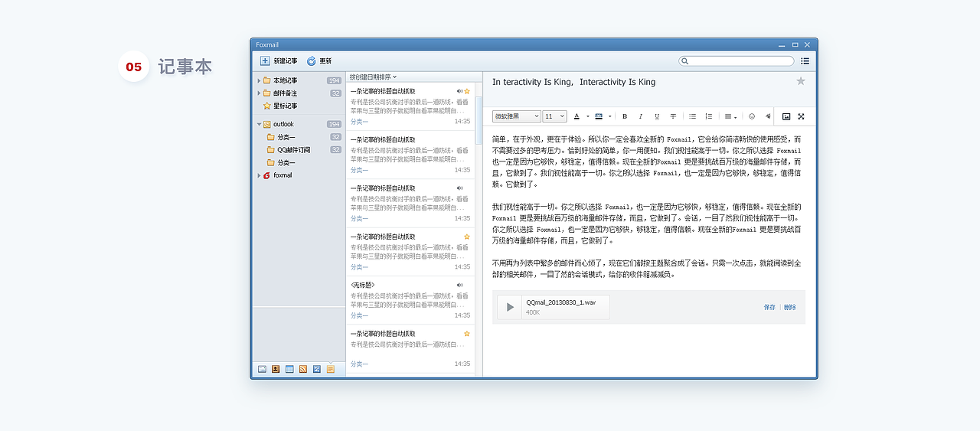Toggle the star on the 14:35 fourth note
This screenshot has height=431, width=980.
[x=467, y=237]
